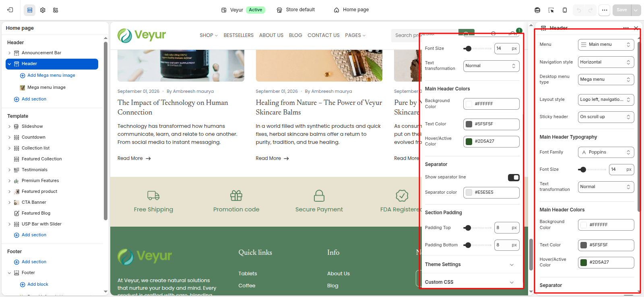Viewport: 644px width, 297px height.
Task: Open Header panel more options ellipsis
Action: (625, 28)
